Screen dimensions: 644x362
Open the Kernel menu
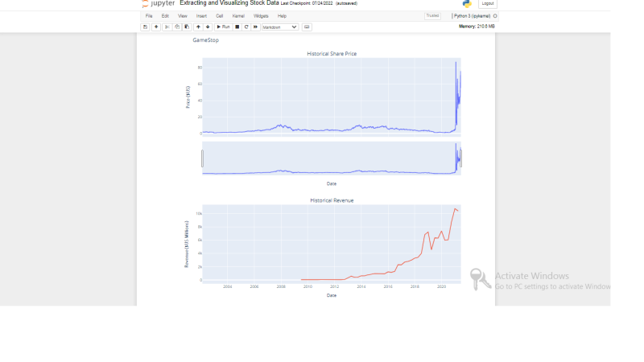pyautogui.click(x=238, y=16)
